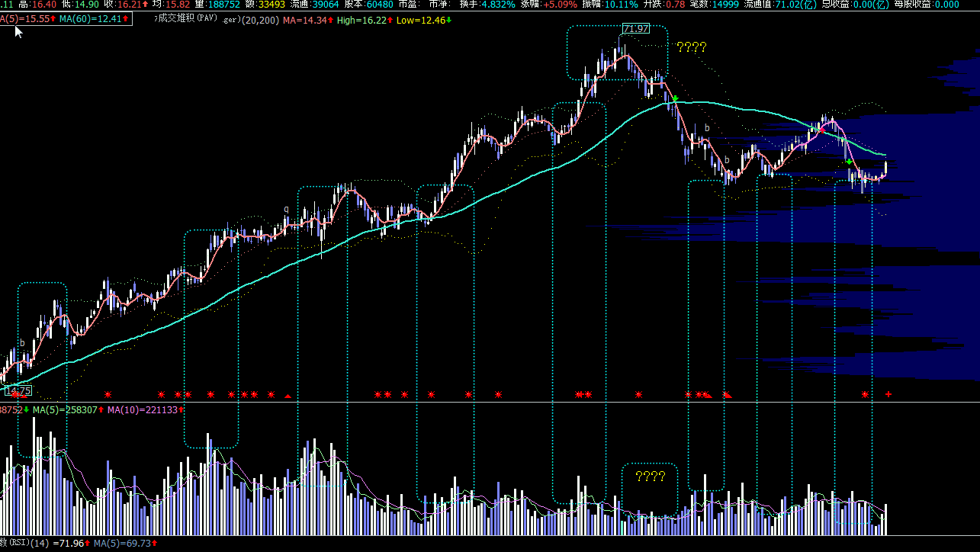The width and height of the screenshot is (980, 552).
Task: Click the yellow ???? note in the volume panel
Action: click(x=650, y=477)
